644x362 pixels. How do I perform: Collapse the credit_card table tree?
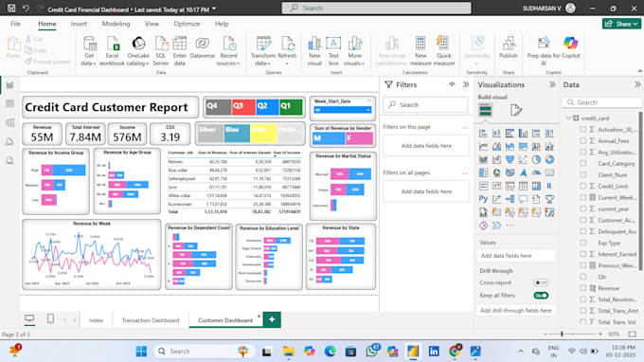[x=568, y=118]
